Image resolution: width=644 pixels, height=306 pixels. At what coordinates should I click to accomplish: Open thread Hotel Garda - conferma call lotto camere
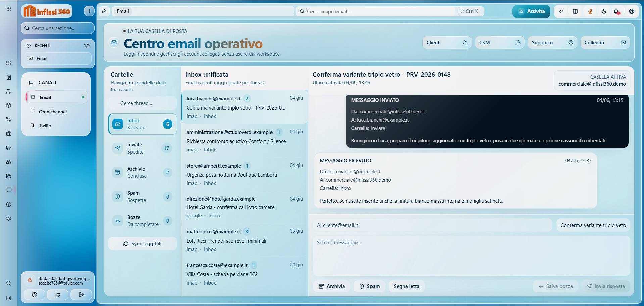(x=245, y=207)
